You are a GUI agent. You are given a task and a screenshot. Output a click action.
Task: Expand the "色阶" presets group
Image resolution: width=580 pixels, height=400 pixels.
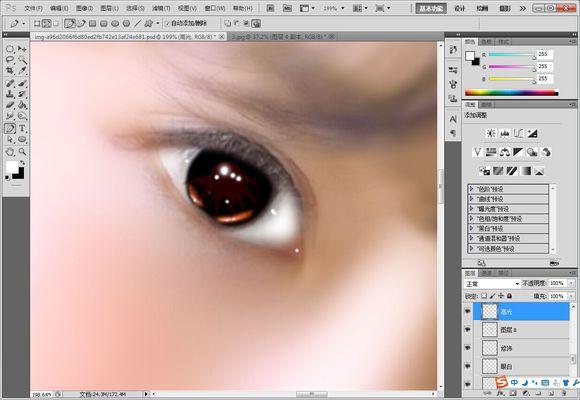[x=471, y=189]
